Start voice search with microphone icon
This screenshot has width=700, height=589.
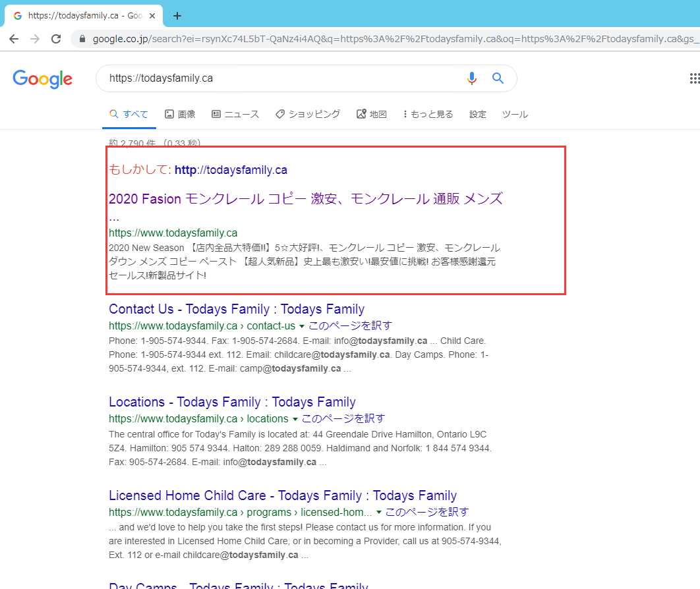(472, 78)
